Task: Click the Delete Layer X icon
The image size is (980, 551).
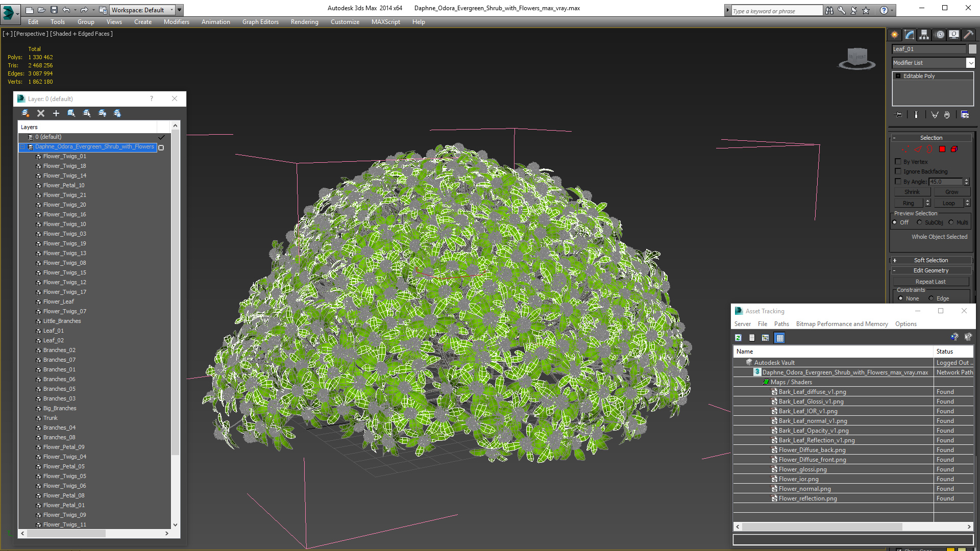Action: (x=41, y=113)
